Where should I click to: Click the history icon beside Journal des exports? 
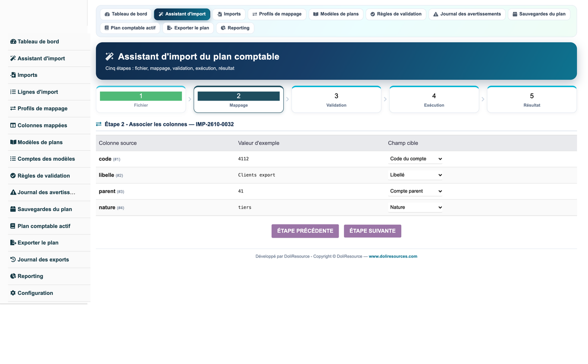pos(13,259)
